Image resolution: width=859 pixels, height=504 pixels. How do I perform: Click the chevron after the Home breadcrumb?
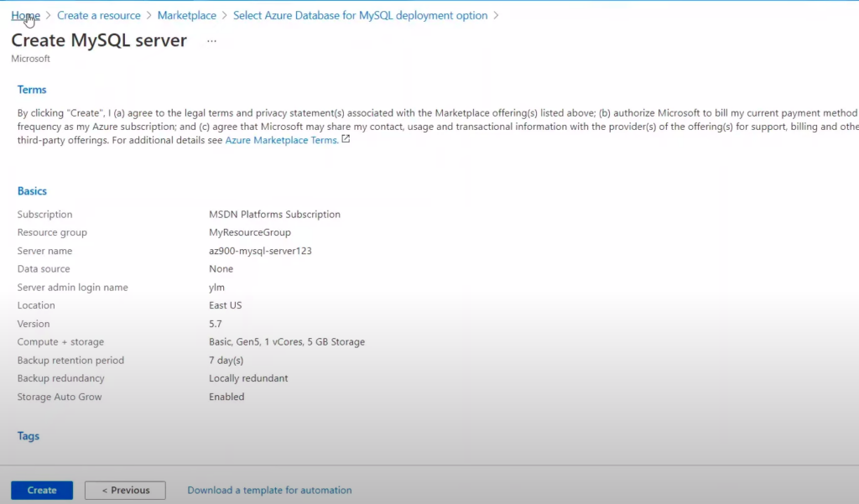pyautogui.click(x=49, y=16)
